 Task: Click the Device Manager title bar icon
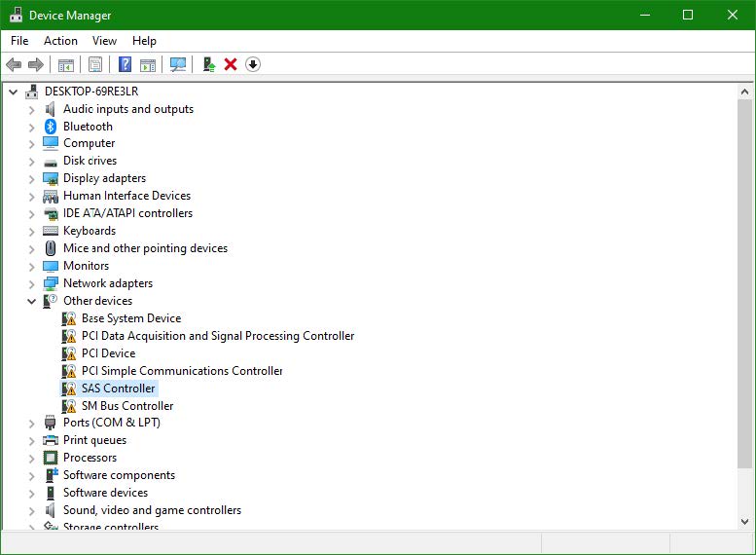pos(16,15)
